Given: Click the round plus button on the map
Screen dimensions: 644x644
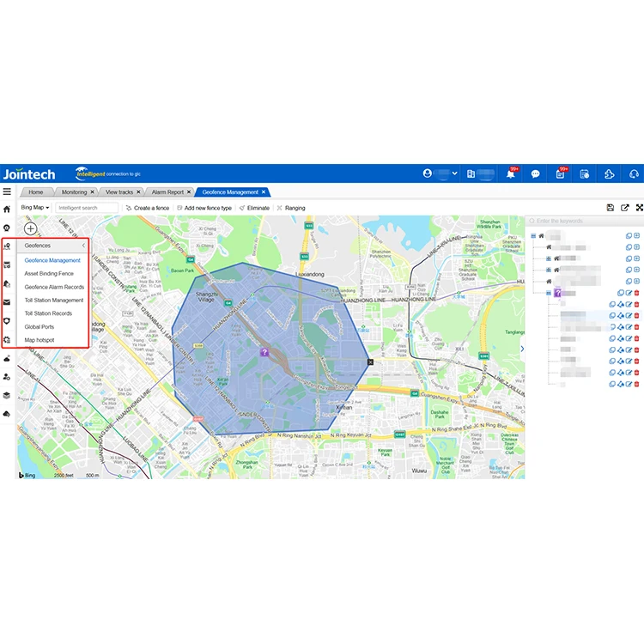Looking at the screenshot, I should pos(30,228).
